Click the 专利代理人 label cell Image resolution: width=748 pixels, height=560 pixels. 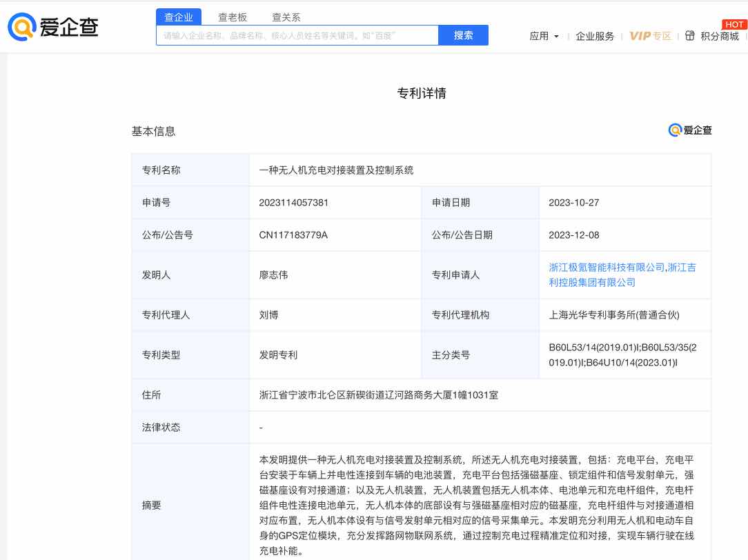(190, 315)
